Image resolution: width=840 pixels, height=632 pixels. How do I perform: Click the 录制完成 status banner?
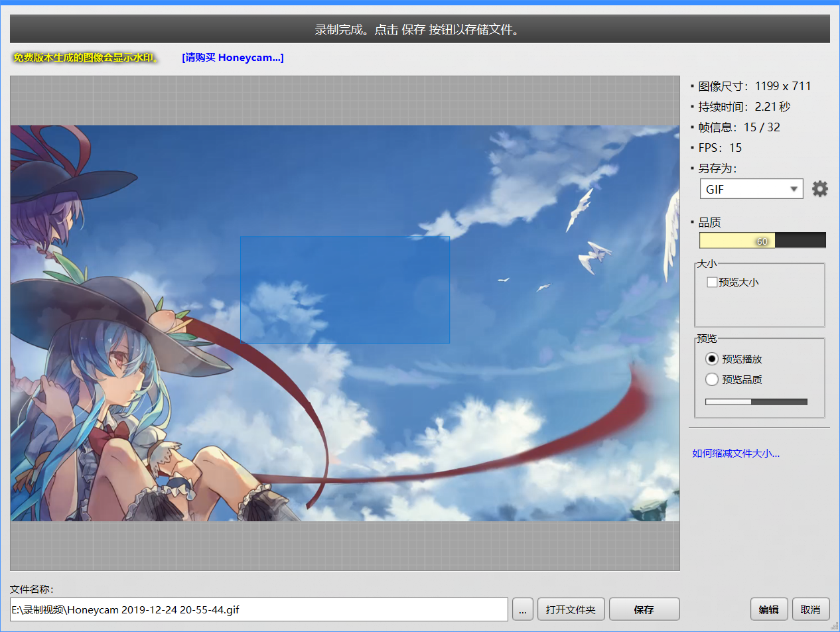[420, 29]
